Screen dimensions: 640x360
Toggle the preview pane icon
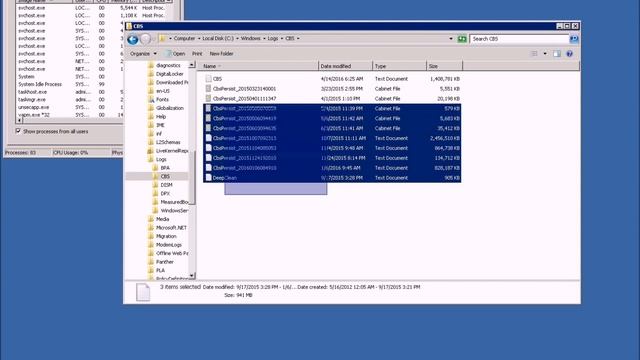pos(557,53)
